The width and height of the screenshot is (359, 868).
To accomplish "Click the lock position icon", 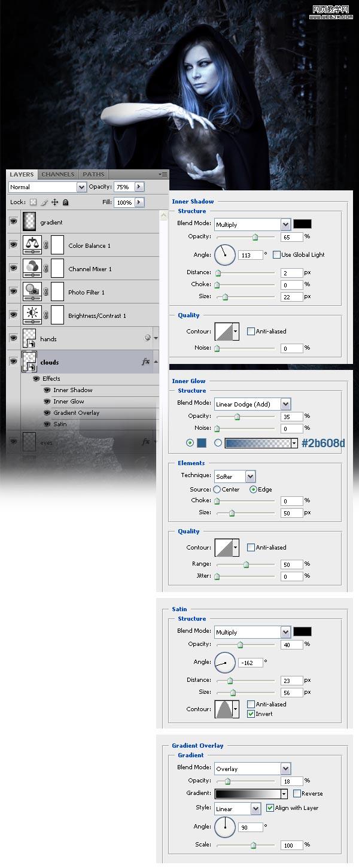I will tap(54, 202).
